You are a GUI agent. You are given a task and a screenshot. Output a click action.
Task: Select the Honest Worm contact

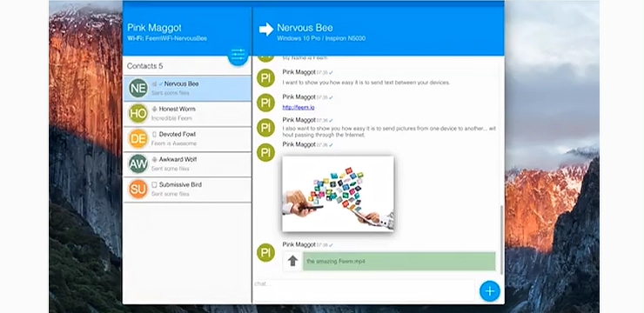[x=187, y=114]
